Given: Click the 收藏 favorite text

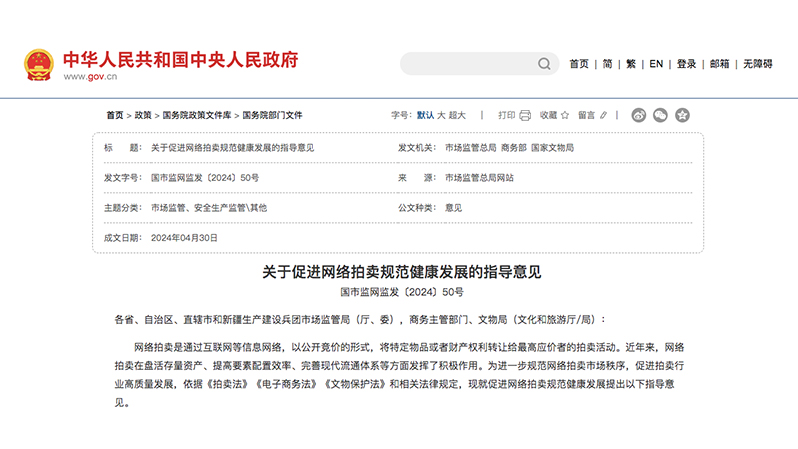Looking at the screenshot, I should point(548,115).
